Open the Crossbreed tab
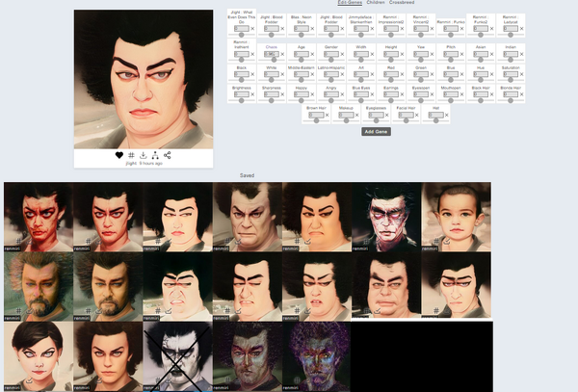Screen dimensions: 578x392 tap(402, 2)
